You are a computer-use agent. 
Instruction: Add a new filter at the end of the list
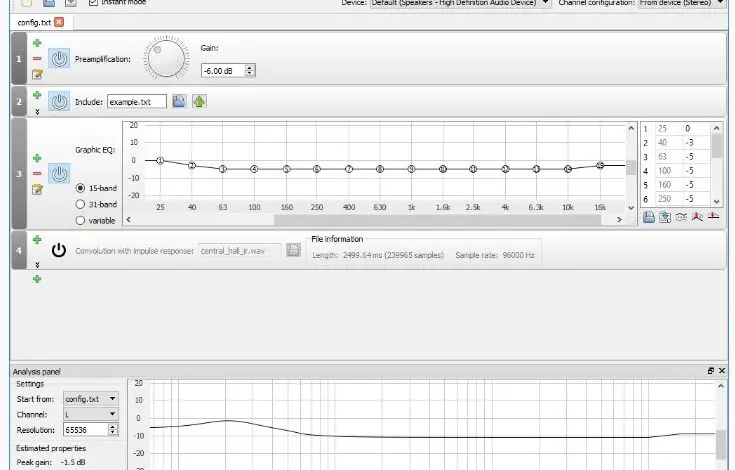[37, 279]
